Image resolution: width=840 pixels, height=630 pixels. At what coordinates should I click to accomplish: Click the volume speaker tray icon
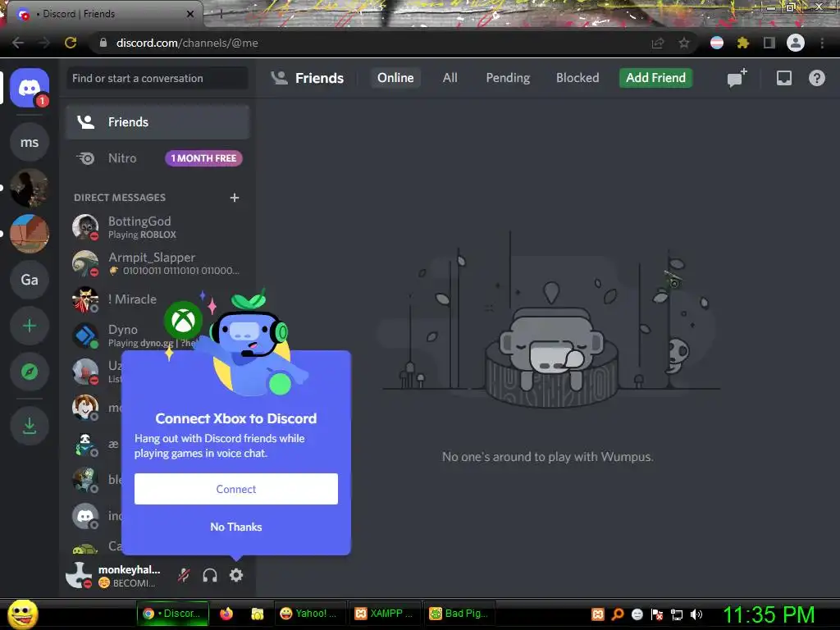click(696, 614)
